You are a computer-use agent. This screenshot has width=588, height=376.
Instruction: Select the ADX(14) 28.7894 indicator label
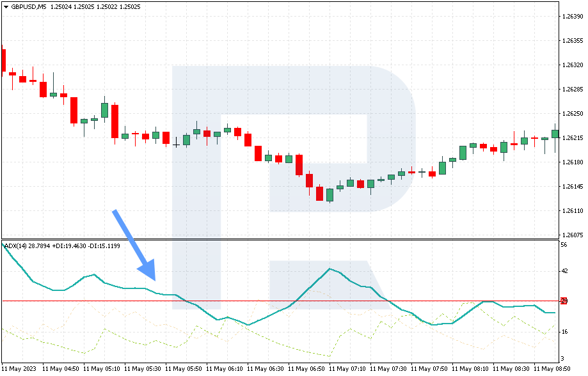point(27,246)
